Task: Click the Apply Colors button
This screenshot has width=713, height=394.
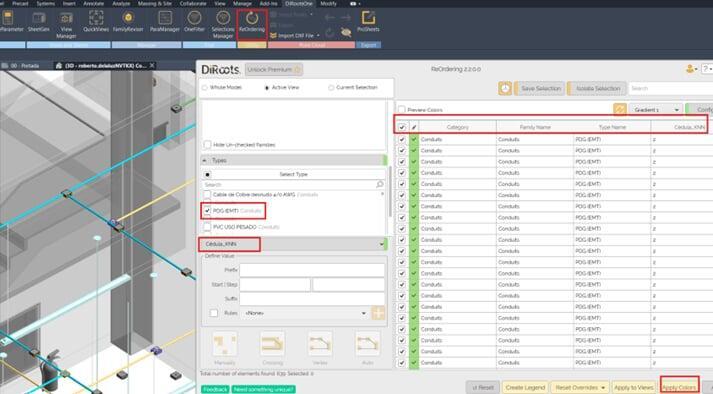Action: tap(679, 388)
